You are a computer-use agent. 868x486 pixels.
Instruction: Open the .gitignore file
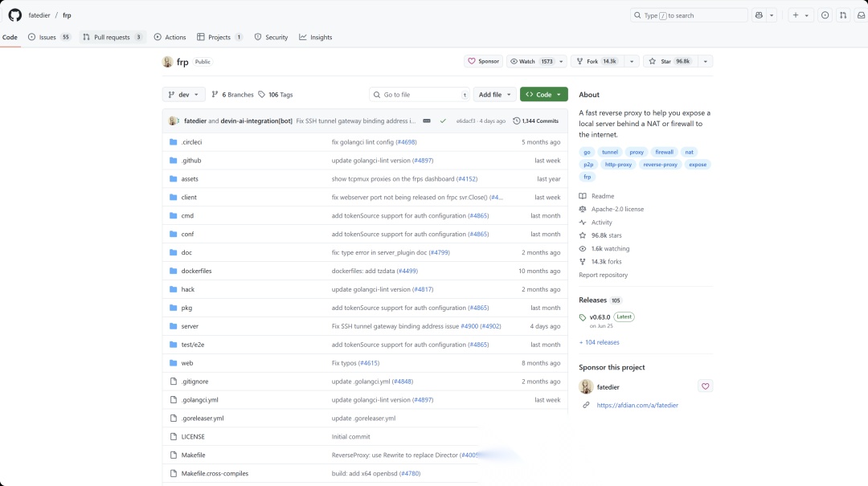[x=194, y=382]
